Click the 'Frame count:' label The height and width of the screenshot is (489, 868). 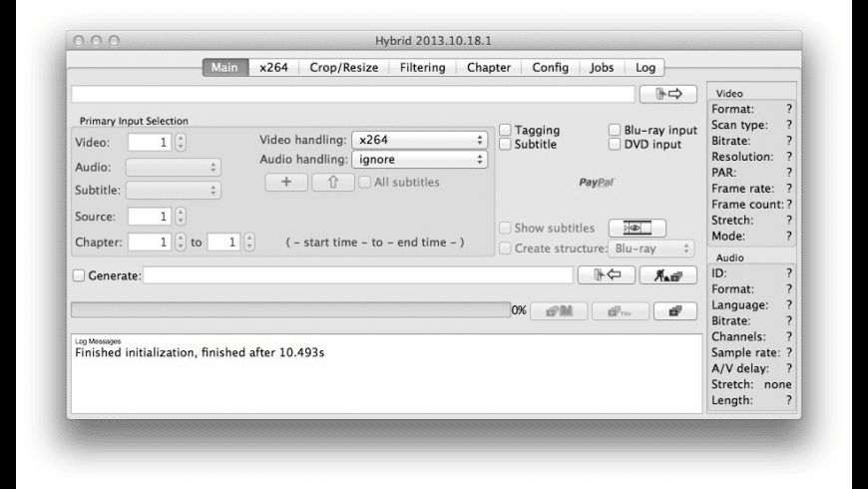tap(747, 205)
